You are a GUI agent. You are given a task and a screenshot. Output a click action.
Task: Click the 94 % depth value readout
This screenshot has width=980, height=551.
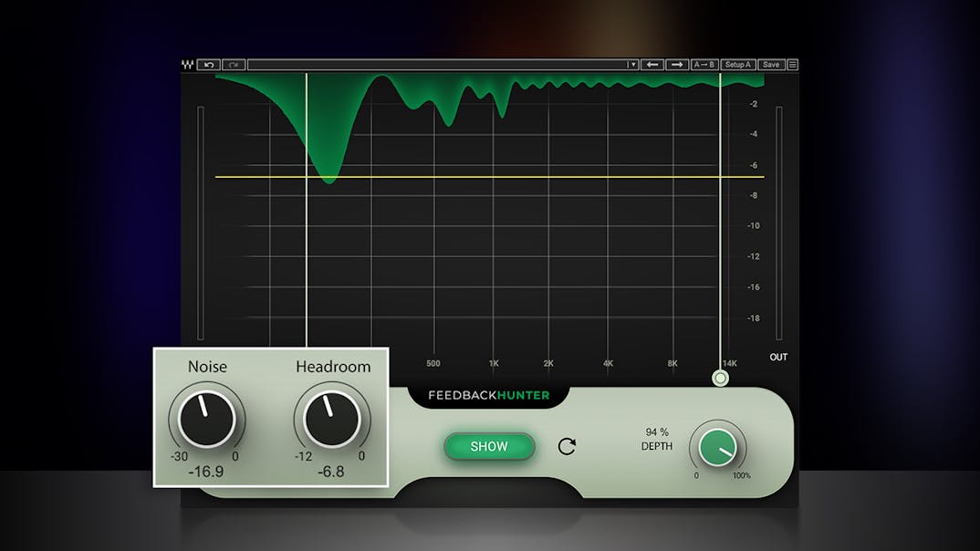pos(657,431)
